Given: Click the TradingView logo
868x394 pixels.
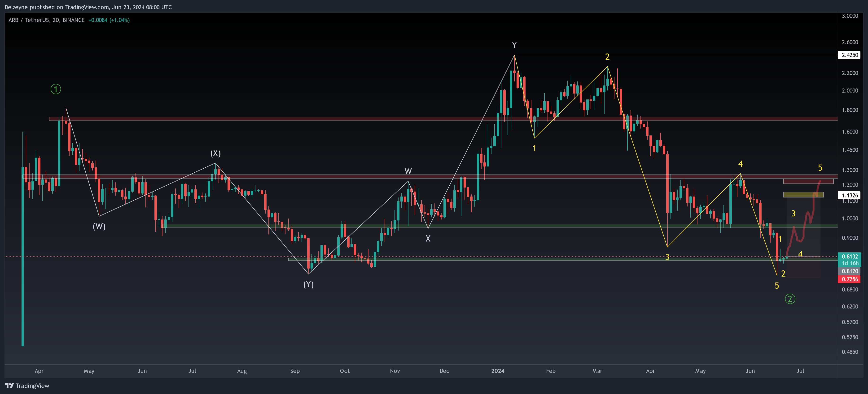Looking at the screenshot, I should 27,385.
